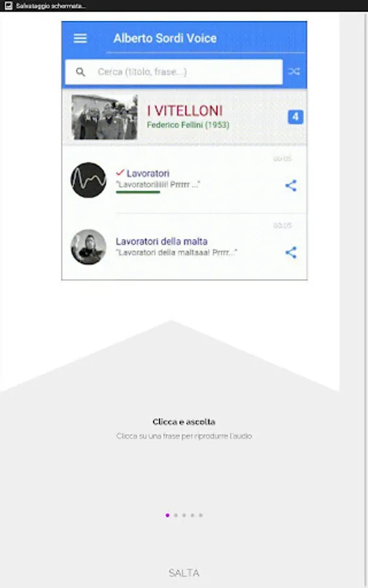Screen dimensions: 368x588
Task: Open the I VITELLONI film header
Action: [x=184, y=117]
